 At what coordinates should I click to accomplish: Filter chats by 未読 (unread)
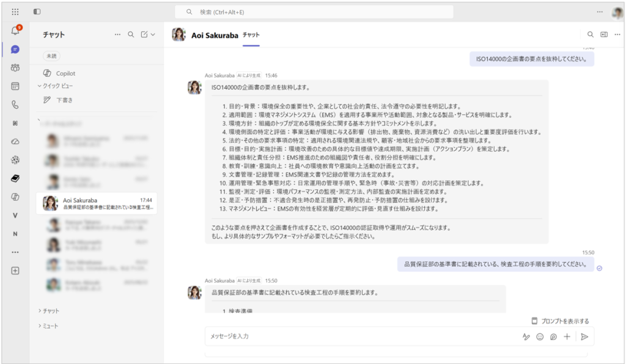point(51,56)
